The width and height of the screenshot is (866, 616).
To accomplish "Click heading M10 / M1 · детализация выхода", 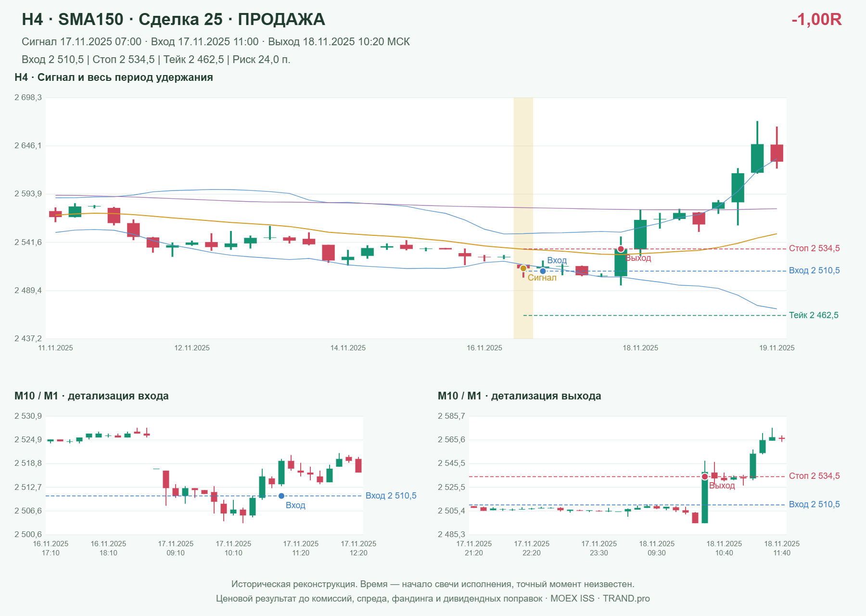I will (520, 396).
